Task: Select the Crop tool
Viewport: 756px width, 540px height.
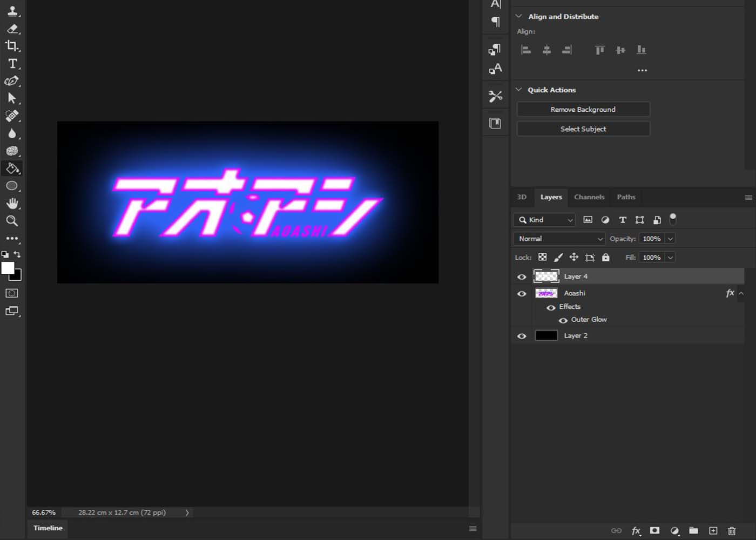Action: pos(12,46)
